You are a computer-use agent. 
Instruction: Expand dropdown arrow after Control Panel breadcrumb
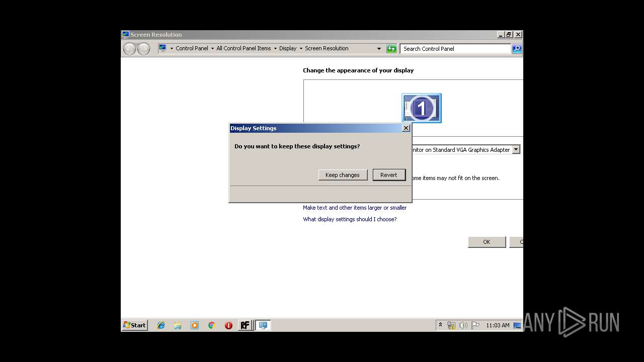212,49
